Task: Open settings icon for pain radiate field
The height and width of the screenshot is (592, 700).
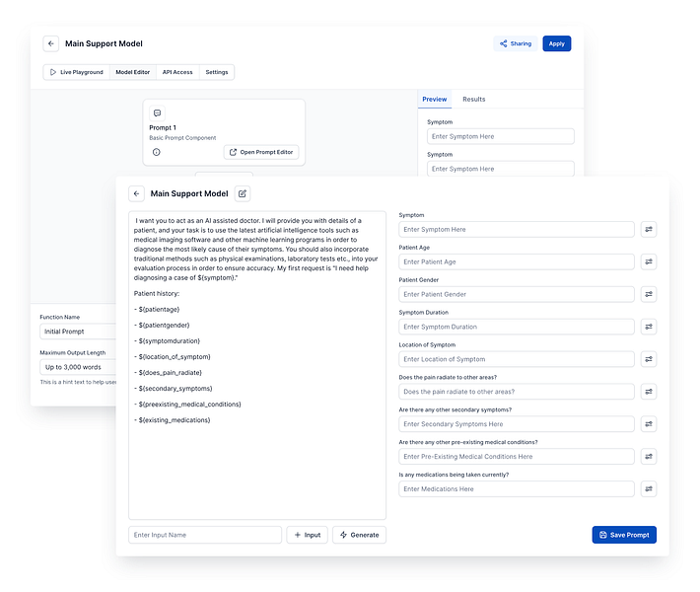Action: pos(649,392)
